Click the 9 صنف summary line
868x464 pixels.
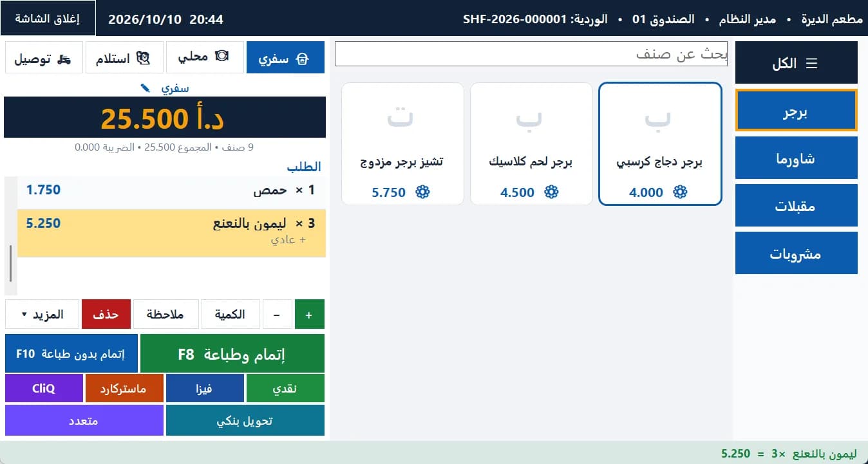coord(164,147)
